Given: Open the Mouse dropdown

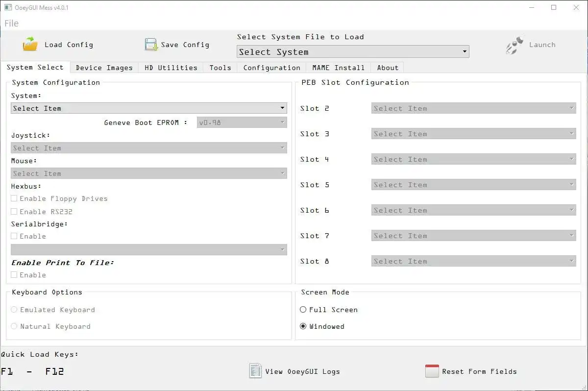Looking at the screenshot, I should click(149, 173).
